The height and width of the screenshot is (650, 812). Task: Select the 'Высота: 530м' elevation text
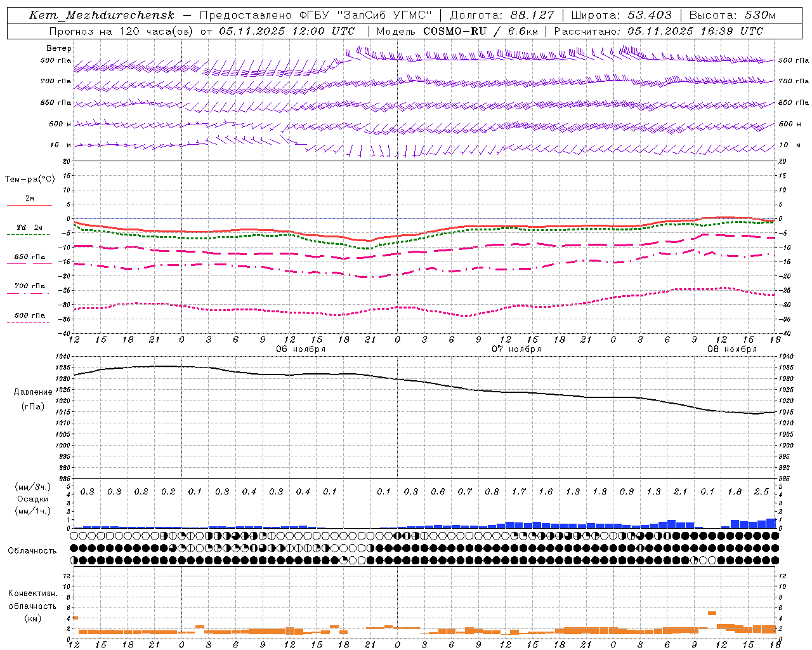pyautogui.click(x=732, y=15)
